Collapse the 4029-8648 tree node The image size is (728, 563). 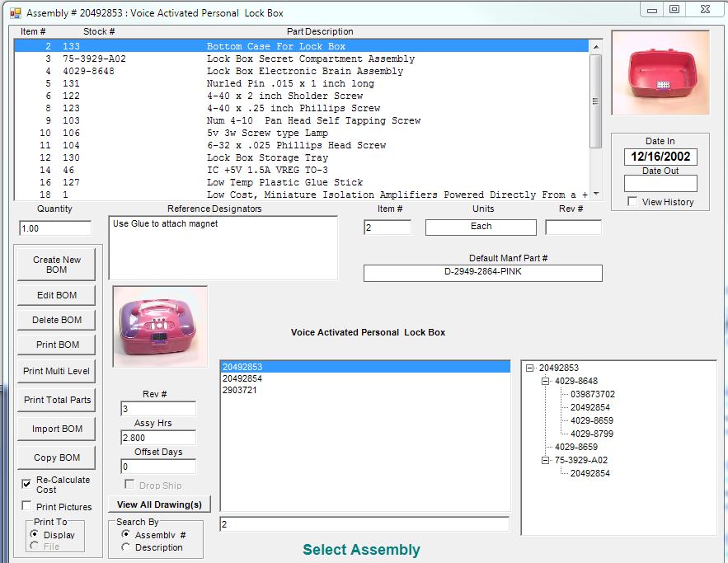[545, 381]
